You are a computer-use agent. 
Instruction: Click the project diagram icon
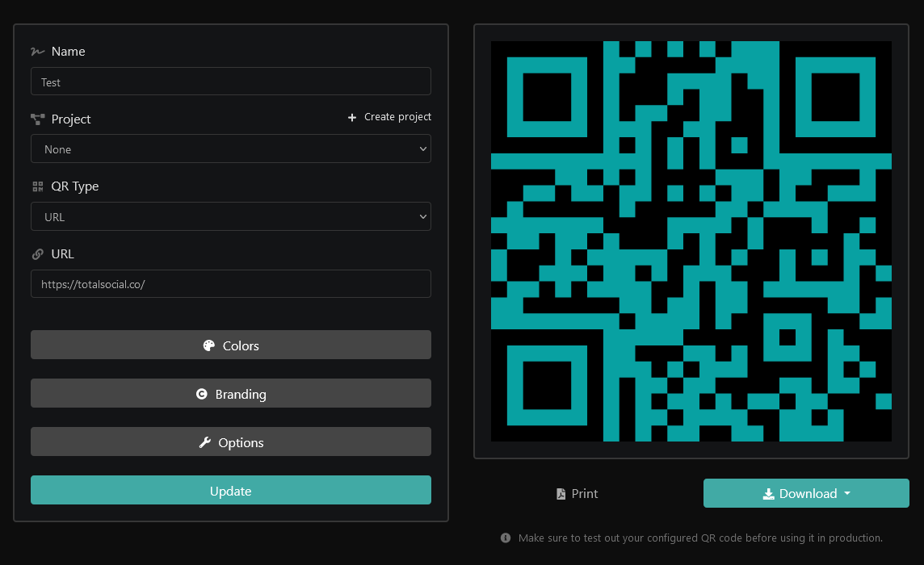(x=37, y=119)
